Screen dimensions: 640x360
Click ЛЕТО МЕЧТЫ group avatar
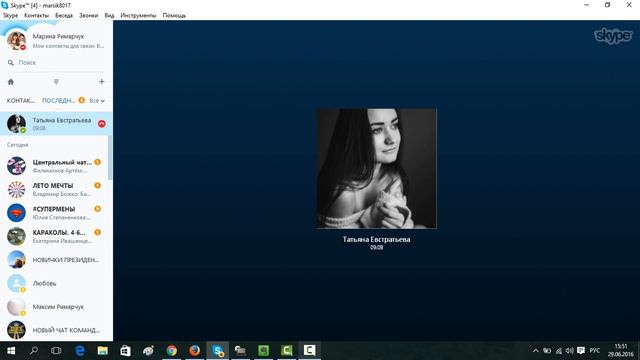tap(16, 189)
